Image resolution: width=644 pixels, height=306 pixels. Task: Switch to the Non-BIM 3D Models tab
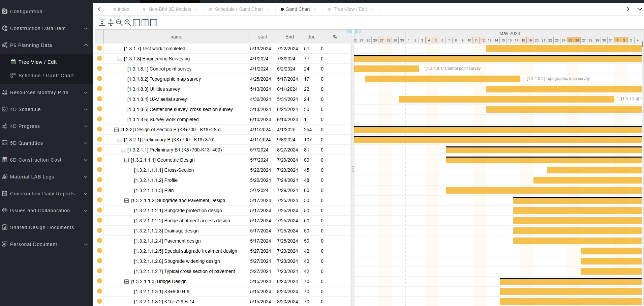coord(170,9)
